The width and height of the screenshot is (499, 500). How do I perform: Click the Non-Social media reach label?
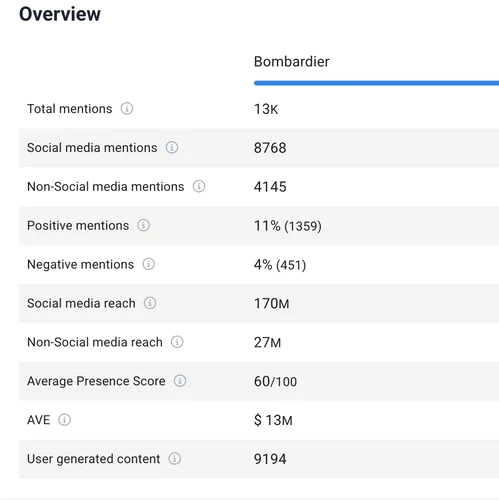pyautogui.click(x=95, y=342)
